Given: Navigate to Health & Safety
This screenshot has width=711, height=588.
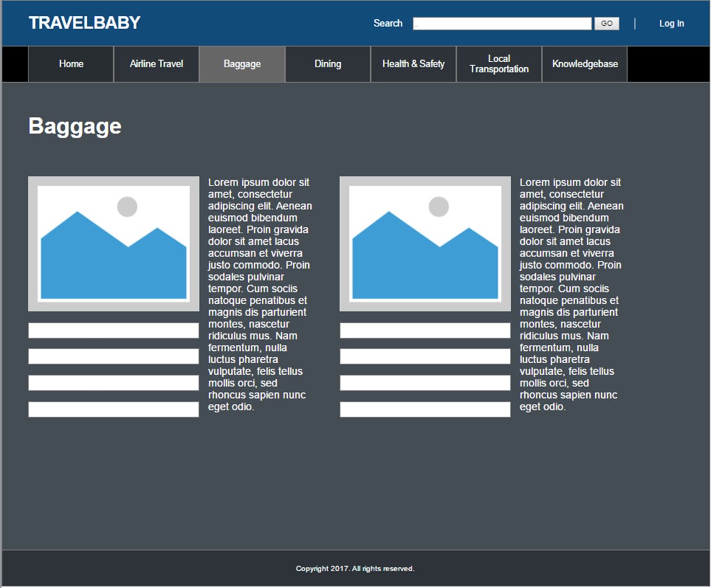Looking at the screenshot, I should tap(413, 63).
